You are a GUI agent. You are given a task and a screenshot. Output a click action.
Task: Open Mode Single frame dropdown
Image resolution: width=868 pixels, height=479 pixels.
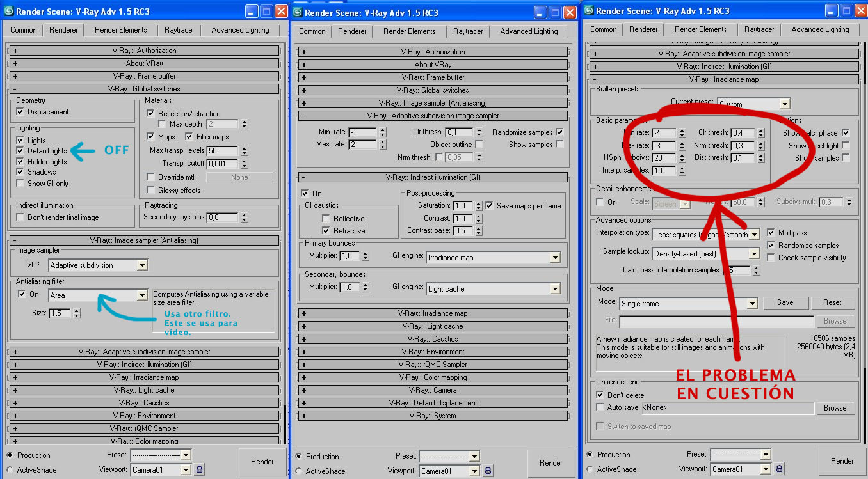(688, 304)
